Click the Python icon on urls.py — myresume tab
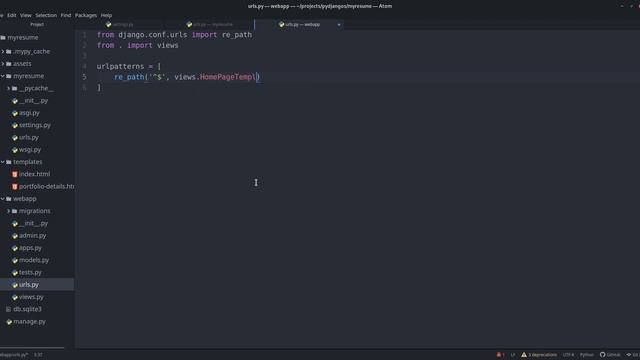Viewport: 640px width, 360px height. [189, 24]
